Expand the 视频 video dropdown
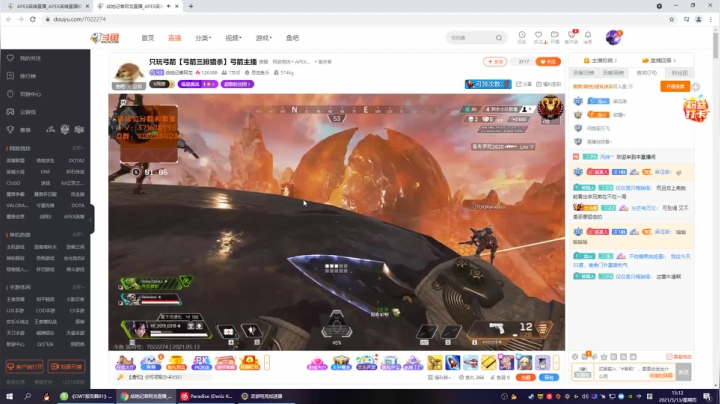Screen dimensions: 720x404 tap(233, 38)
